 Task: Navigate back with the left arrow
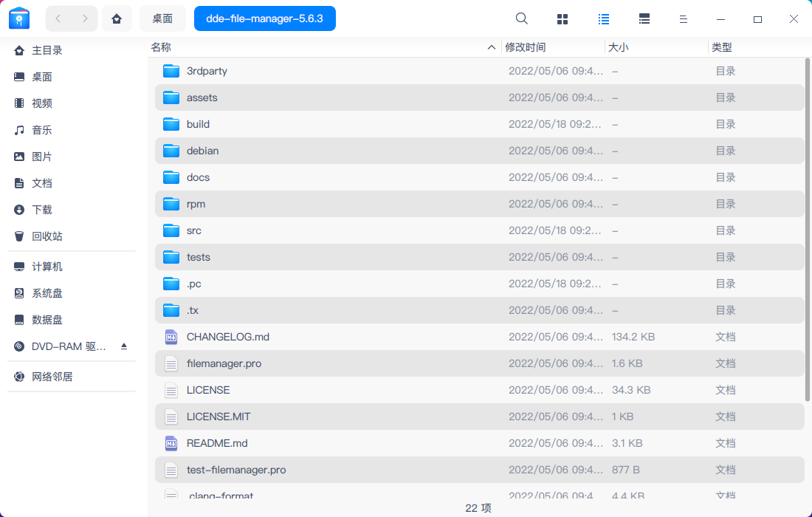58,19
